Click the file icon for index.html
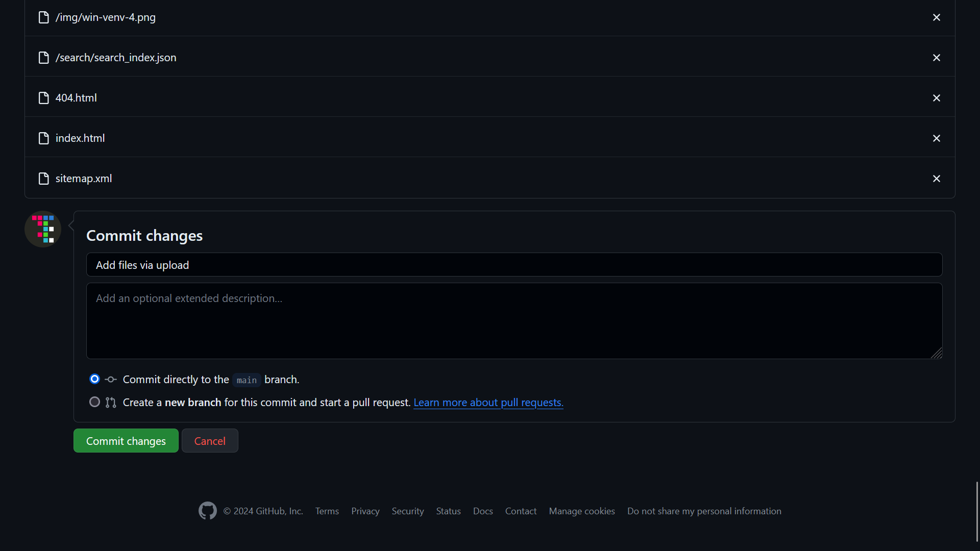Screen dimensions: 980x551 (44, 138)
